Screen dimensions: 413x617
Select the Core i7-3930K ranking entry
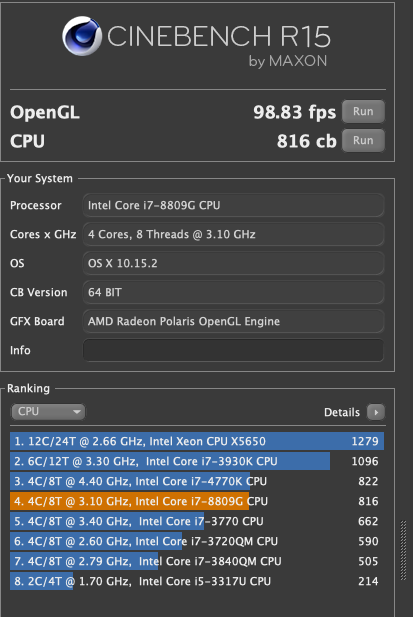click(197, 461)
